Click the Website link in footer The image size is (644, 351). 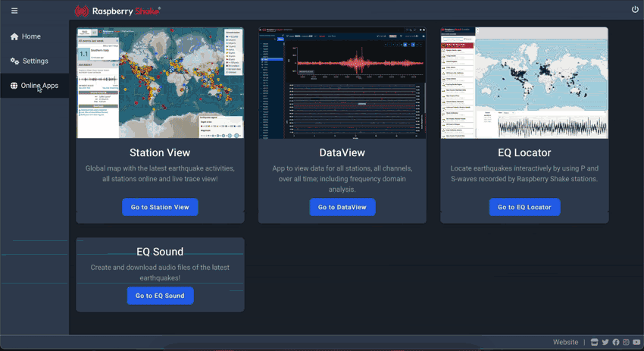tap(565, 343)
